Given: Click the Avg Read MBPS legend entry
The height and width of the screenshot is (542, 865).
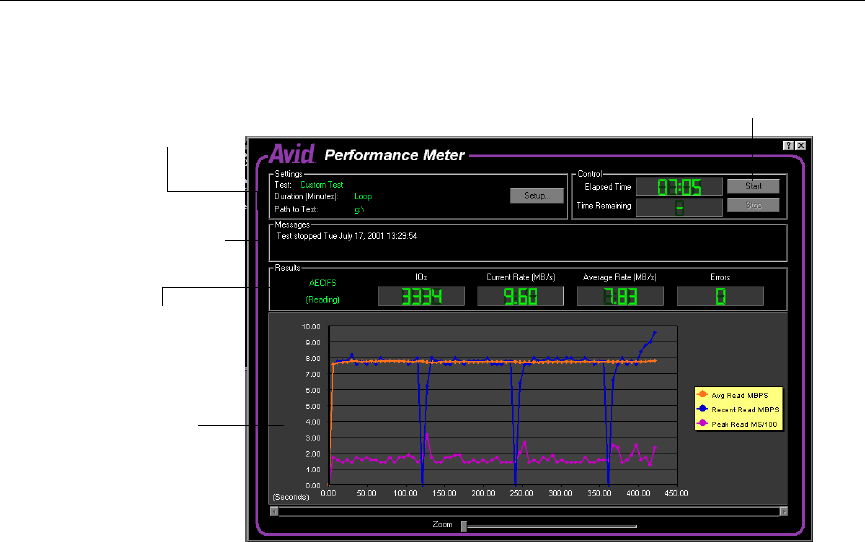Looking at the screenshot, I should (733, 395).
